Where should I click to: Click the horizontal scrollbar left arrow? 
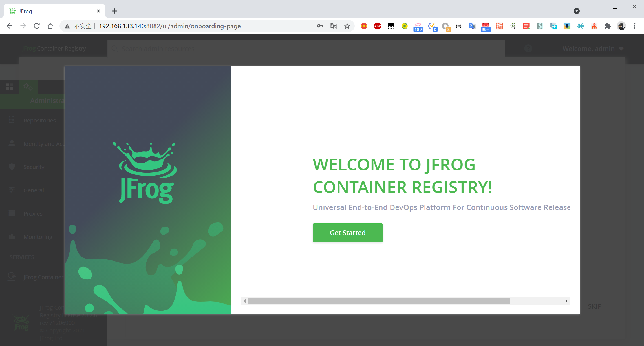coord(245,301)
